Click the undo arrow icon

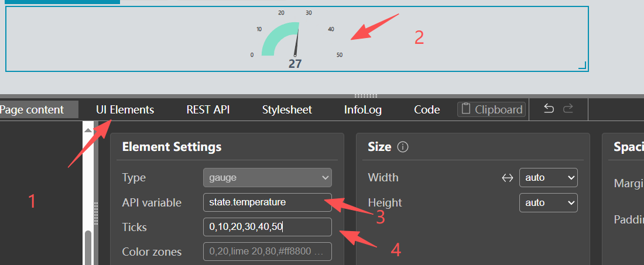click(549, 109)
